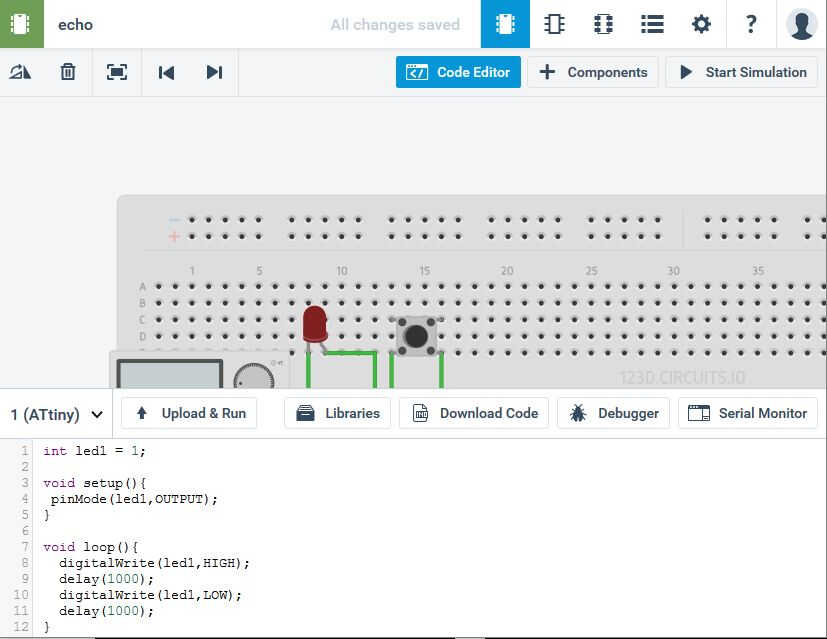Click code line 'int led1 = 1;'
The width and height of the screenshot is (827, 639).
coord(94,451)
